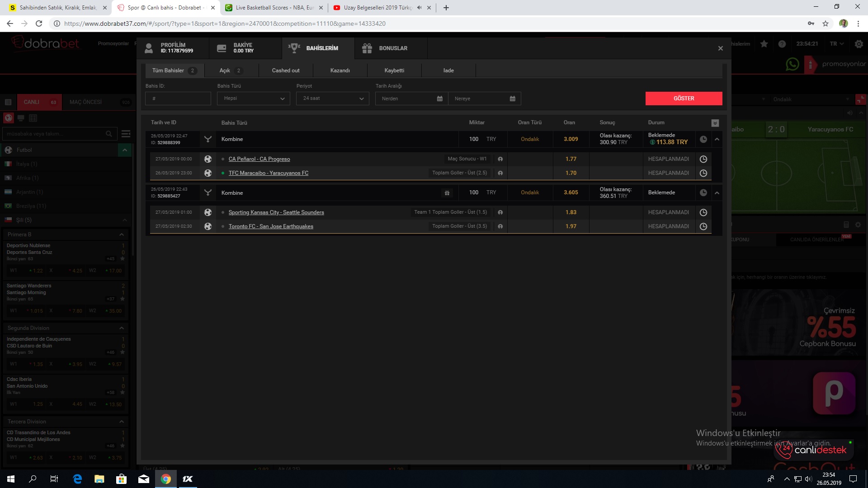
Task: Collapse the Primera B league section
Action: click(122, 235)
